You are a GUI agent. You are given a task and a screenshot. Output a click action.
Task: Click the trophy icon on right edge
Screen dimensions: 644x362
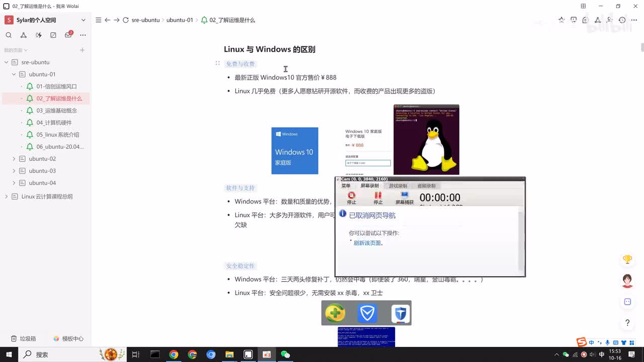point(627,259)
